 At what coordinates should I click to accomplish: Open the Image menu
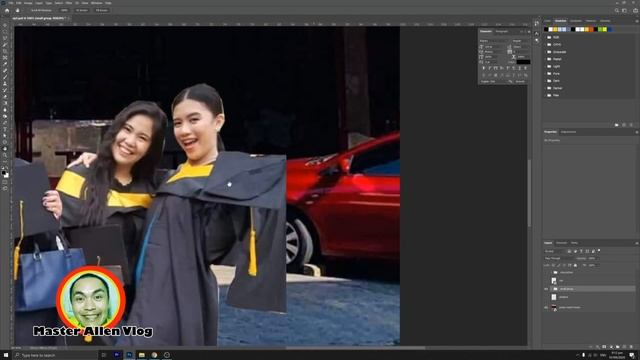28,3
